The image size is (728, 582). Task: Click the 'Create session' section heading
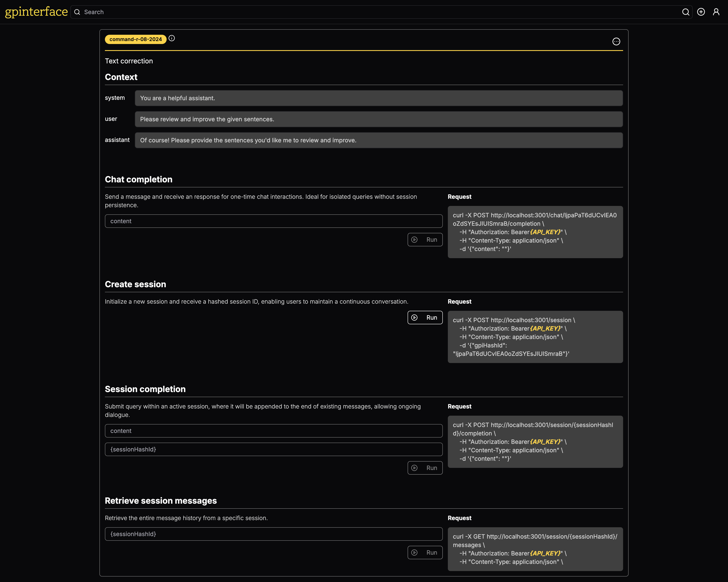click(135, 284)
